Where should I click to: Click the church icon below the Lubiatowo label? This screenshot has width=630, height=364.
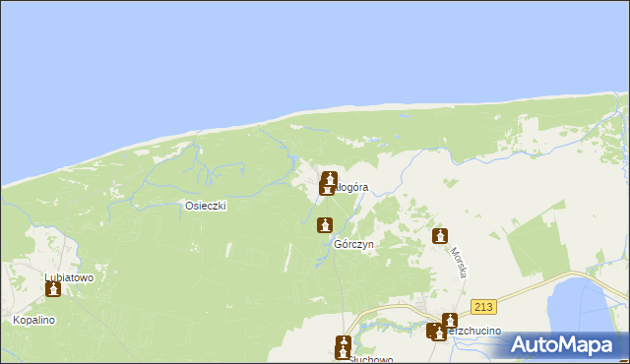pyautogui.click(x=53, y=289)
